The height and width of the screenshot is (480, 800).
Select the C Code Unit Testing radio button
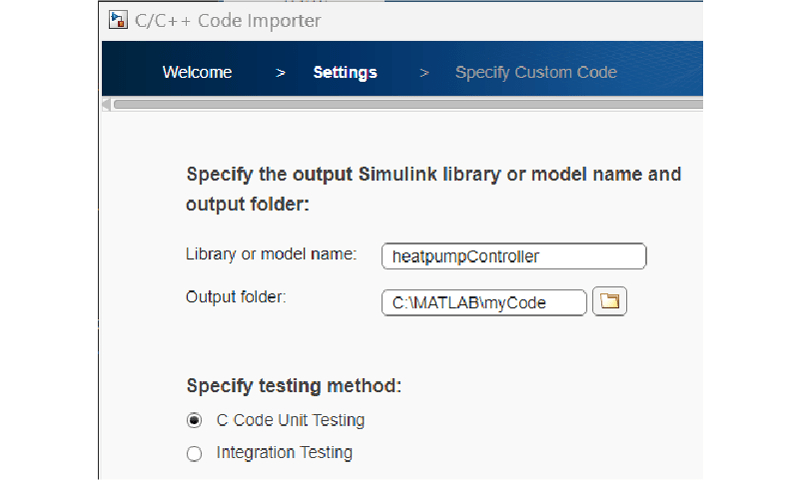tap(194, 421)
